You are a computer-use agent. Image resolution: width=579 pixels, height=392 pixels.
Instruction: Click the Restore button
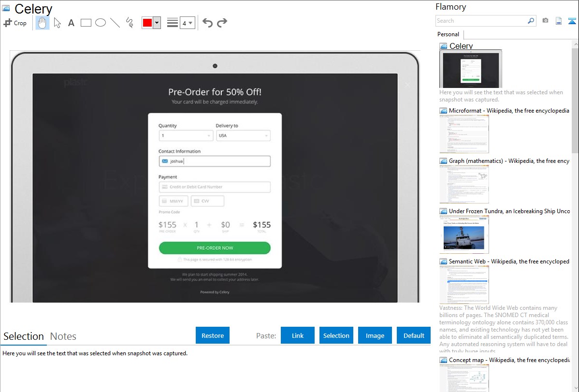coord(213,335)
